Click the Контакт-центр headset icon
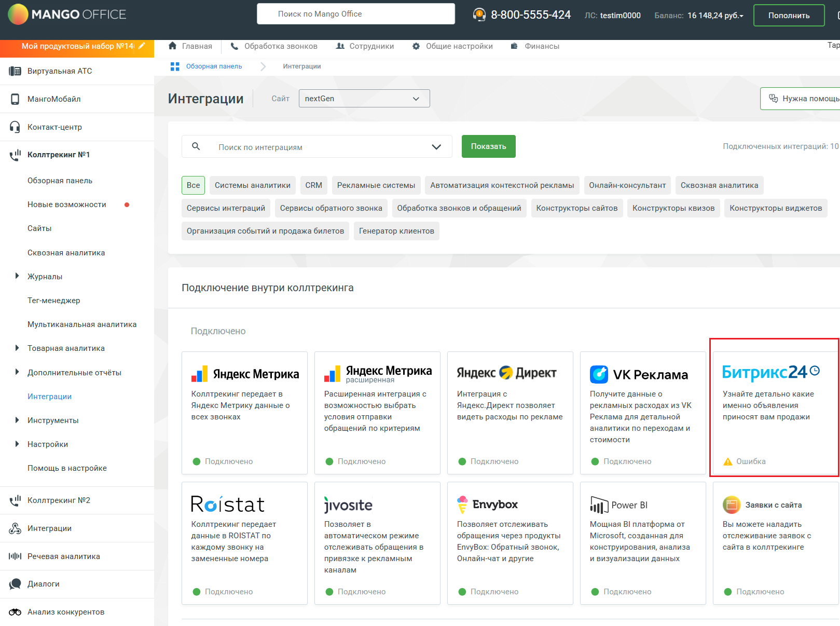 point(15,127)
